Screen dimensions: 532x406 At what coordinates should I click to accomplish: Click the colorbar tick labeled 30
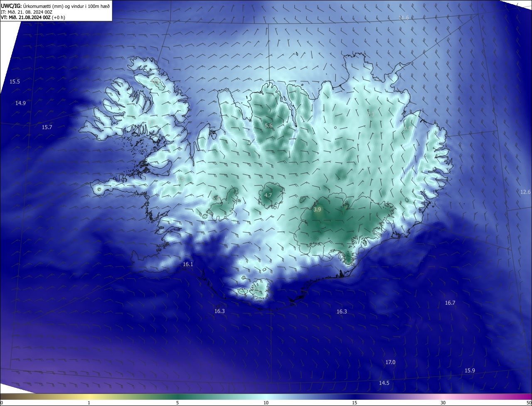[x=443, y=403]
